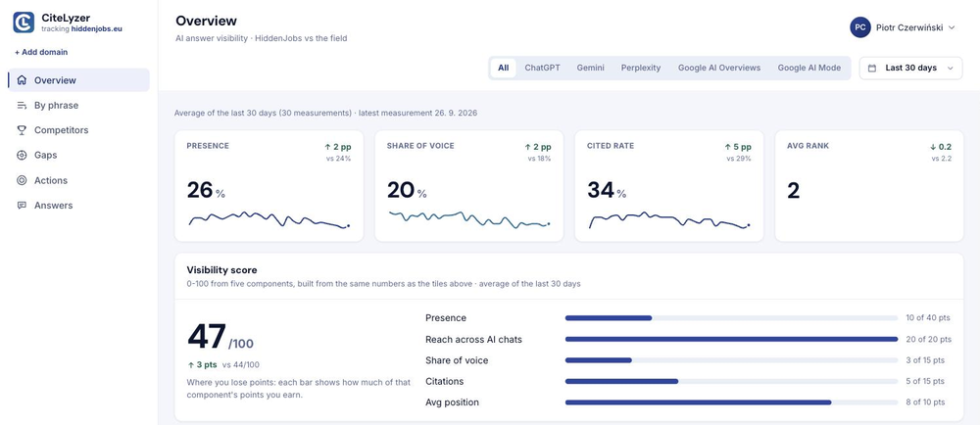Go to the Competitors page

78,130
